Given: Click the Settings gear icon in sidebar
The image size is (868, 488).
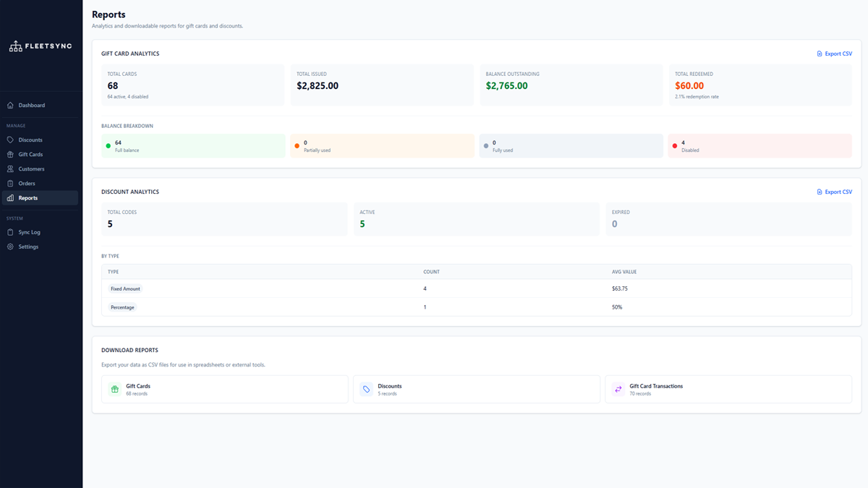Looking at the screenshot, I should click(x=10, y=247).
